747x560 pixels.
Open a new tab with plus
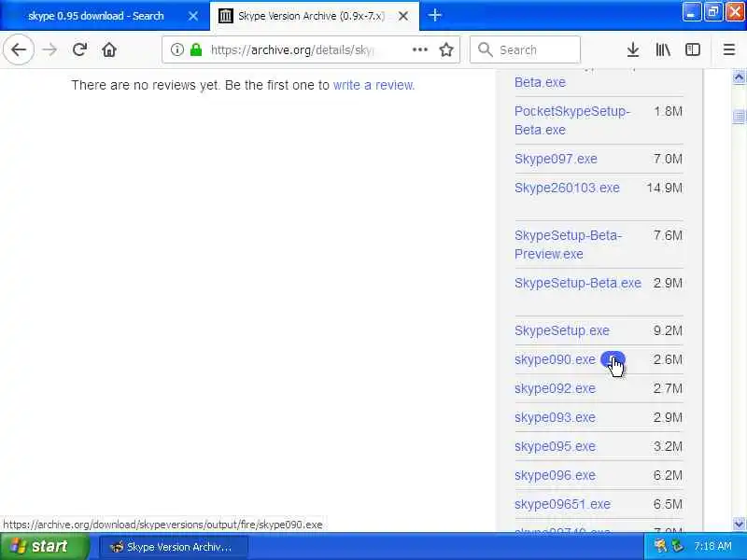[x=434, y=15]
